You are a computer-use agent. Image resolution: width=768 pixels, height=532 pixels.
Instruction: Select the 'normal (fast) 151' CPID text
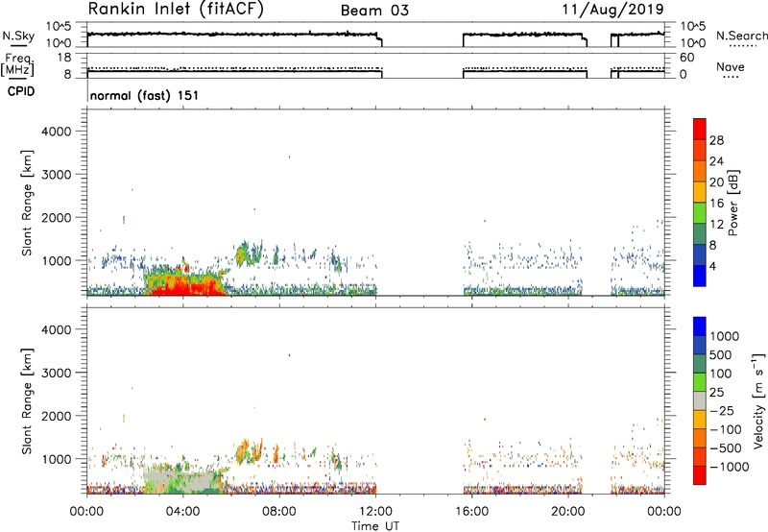tap(145, 95)
